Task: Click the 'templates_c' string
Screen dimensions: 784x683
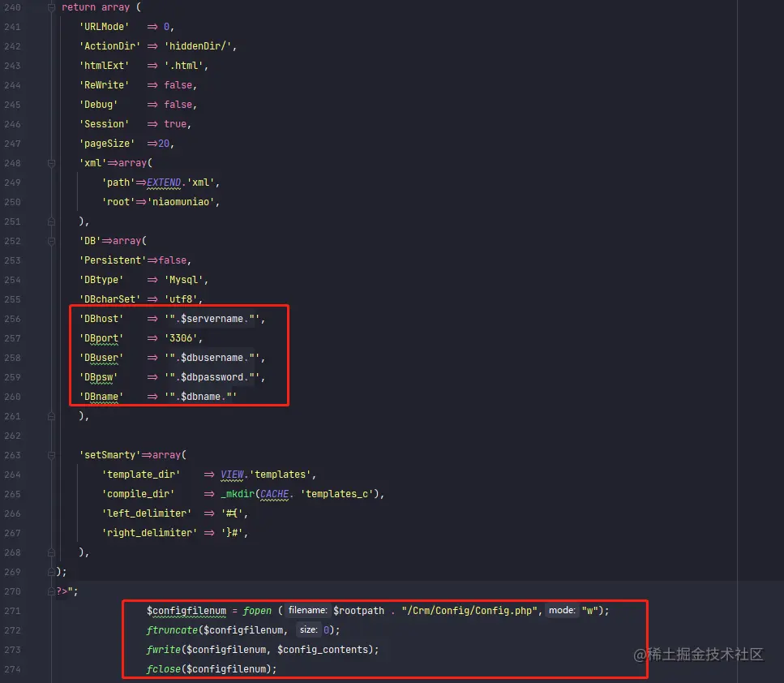Action: pyautogui.click(x=337, y=494)
